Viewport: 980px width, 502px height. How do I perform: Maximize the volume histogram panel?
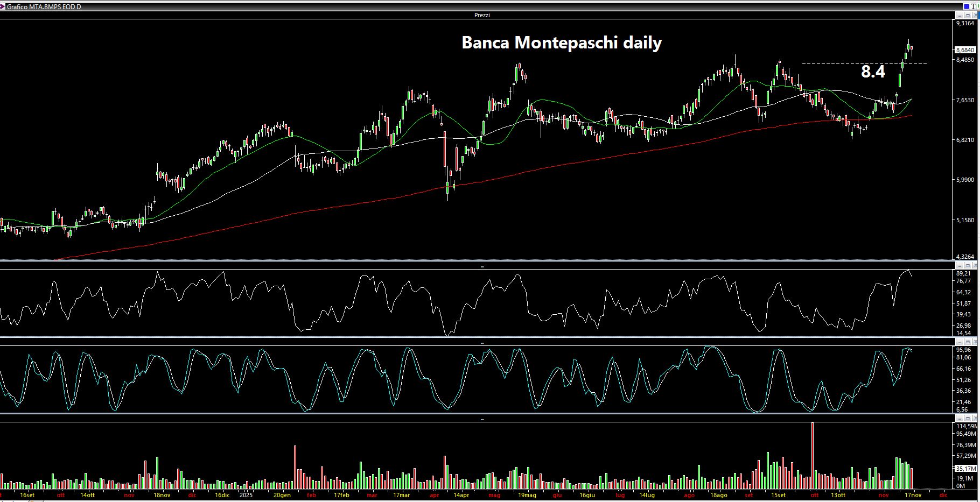(x=967, y=418)
